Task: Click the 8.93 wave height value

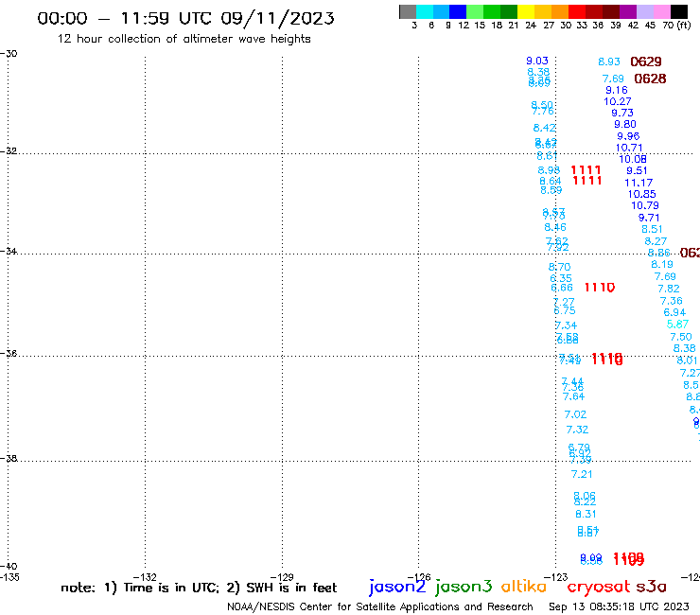Action: (609, 61)
